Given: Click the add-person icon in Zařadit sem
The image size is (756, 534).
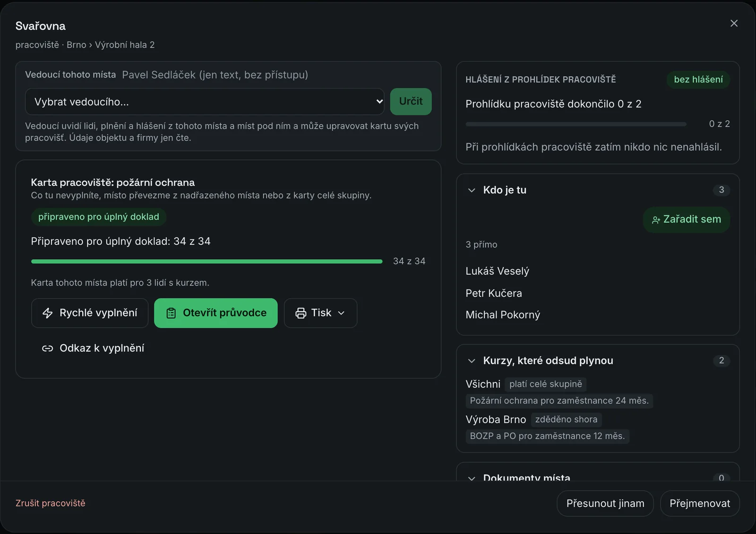Looking at the screenshot, I should [656, 220].
